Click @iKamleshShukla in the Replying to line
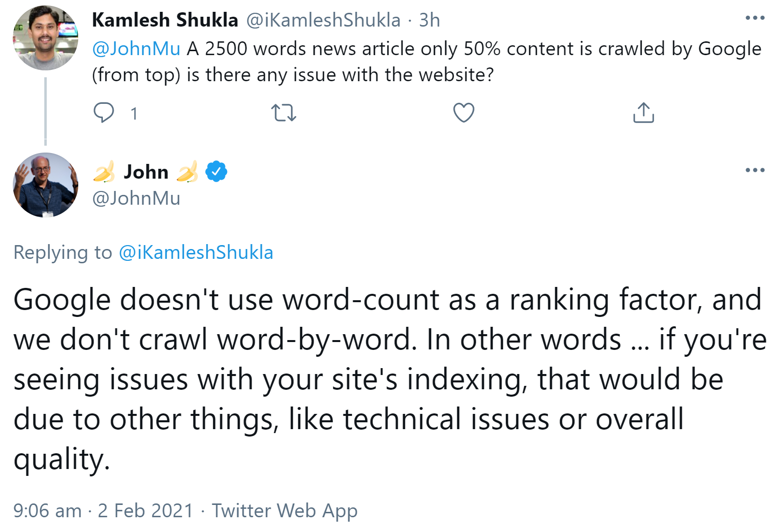Viewport: 784px width, 532px height. click(196, 252)
